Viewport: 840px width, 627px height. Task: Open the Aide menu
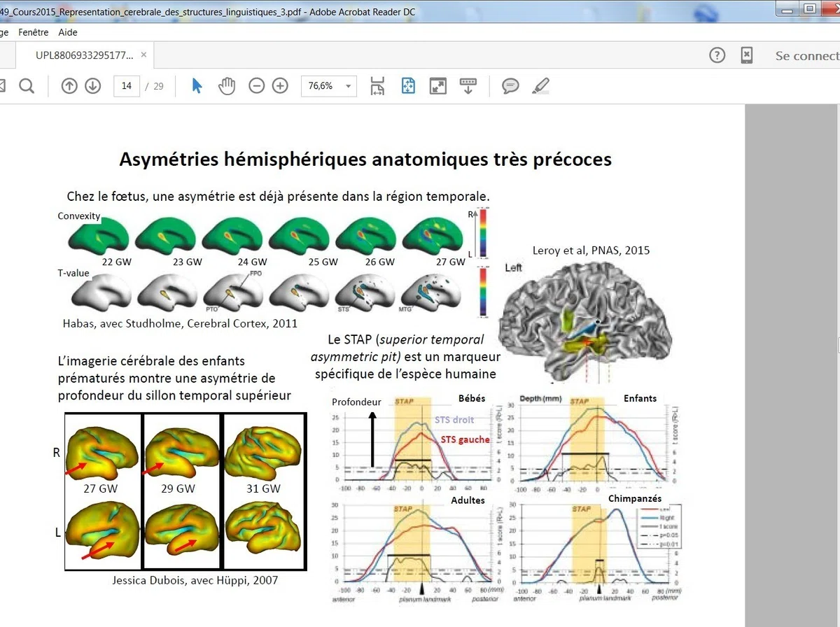[68, 32]
